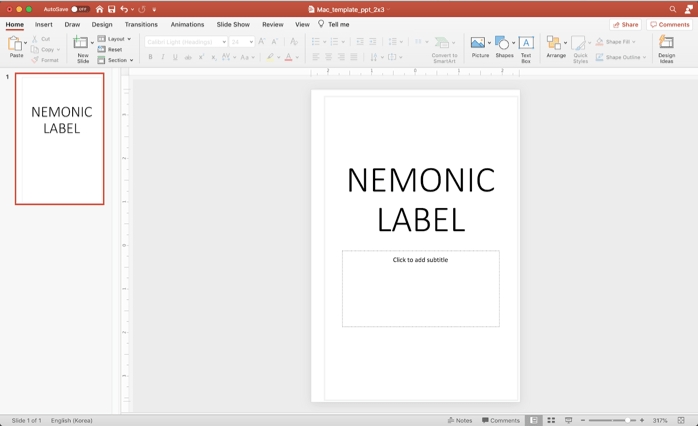The width and height of the screenshot is (698, 426).
Task: Open the font size combo box
Action: (x=242, y=42)
